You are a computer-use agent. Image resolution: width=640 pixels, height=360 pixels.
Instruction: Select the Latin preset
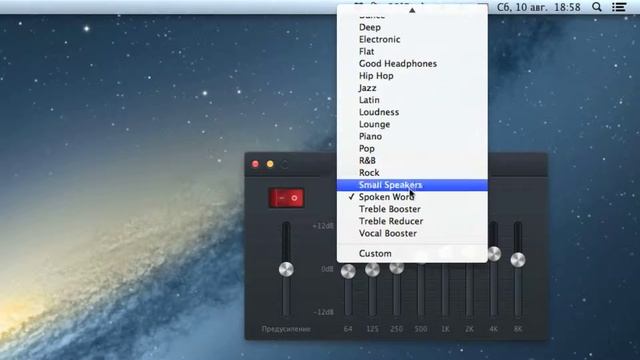click(x=412, y=100)
